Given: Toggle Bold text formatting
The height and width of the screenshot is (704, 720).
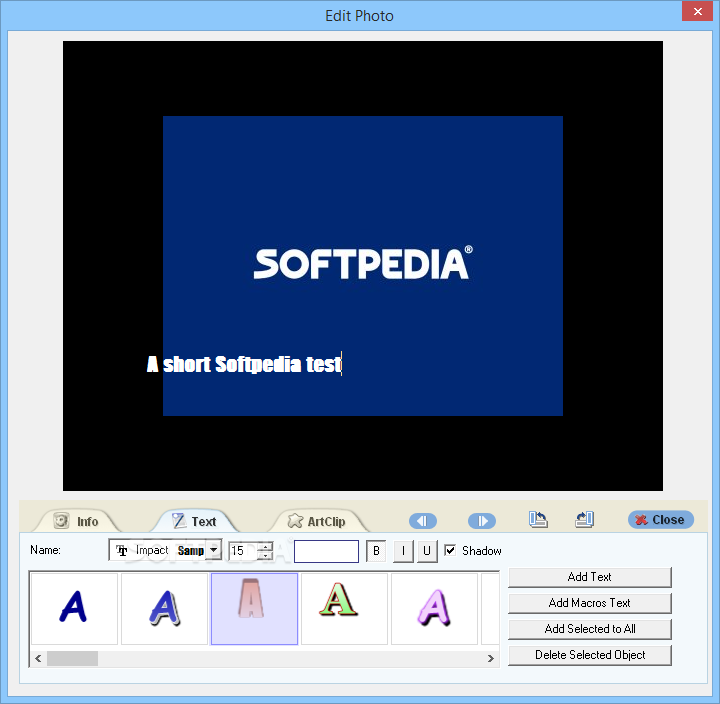Looking at the screenshot, I should pos(377,551).
